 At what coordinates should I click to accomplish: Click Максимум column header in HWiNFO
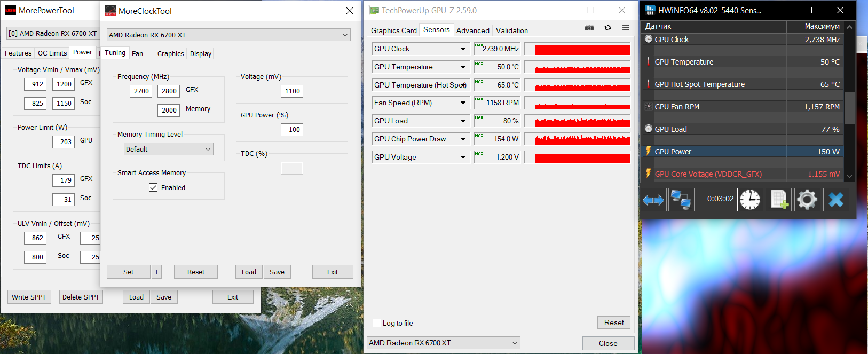[x=815, y=26]
